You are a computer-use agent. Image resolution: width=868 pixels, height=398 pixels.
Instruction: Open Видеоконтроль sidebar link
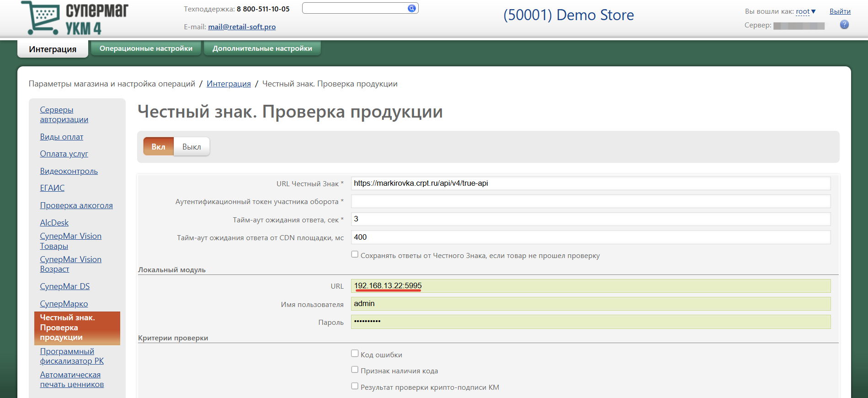coord(69,171)
